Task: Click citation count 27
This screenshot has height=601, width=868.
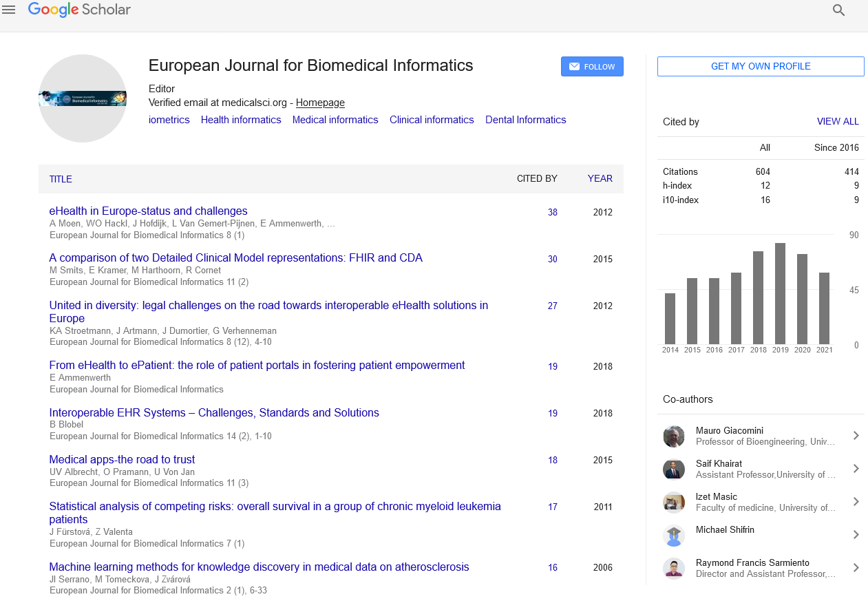Action: pos(553,306)
